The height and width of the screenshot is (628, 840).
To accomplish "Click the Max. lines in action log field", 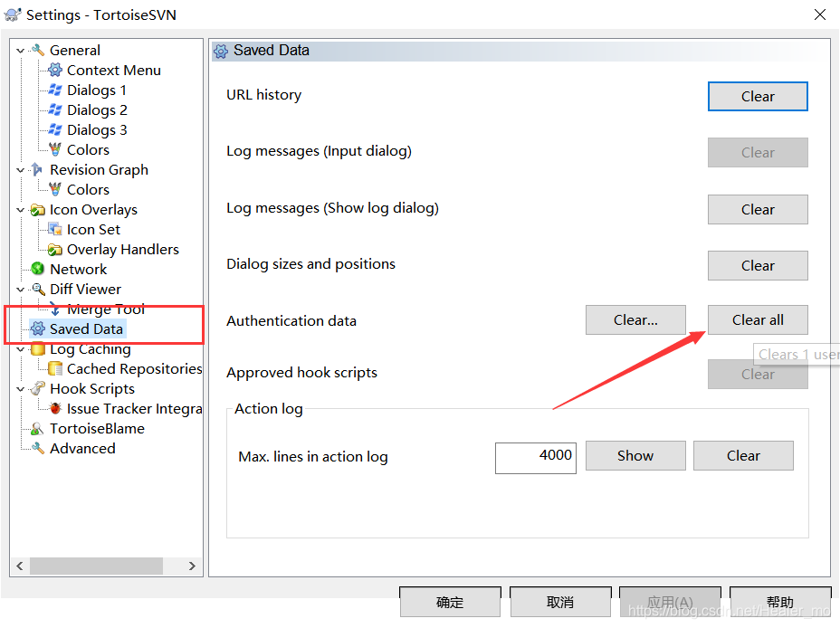I will point(536,458).
